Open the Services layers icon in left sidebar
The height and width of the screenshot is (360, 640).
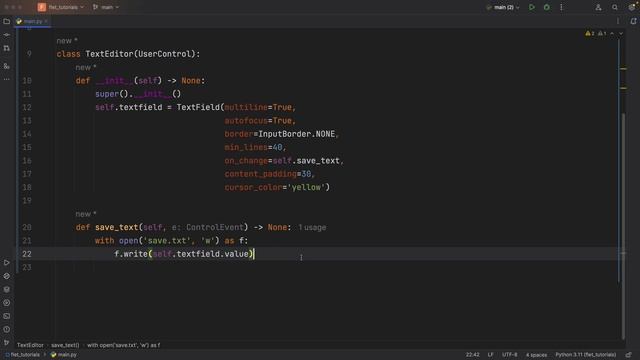point(7,289)
